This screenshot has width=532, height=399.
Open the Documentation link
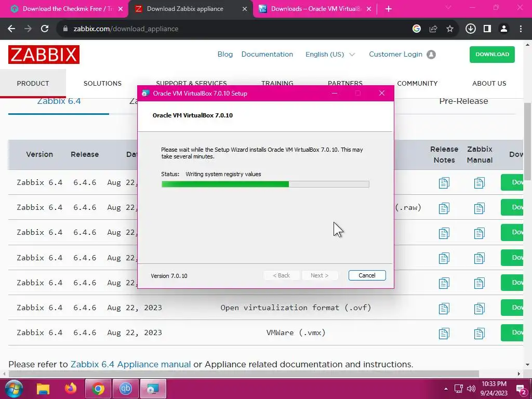click(x=267, y=54)
